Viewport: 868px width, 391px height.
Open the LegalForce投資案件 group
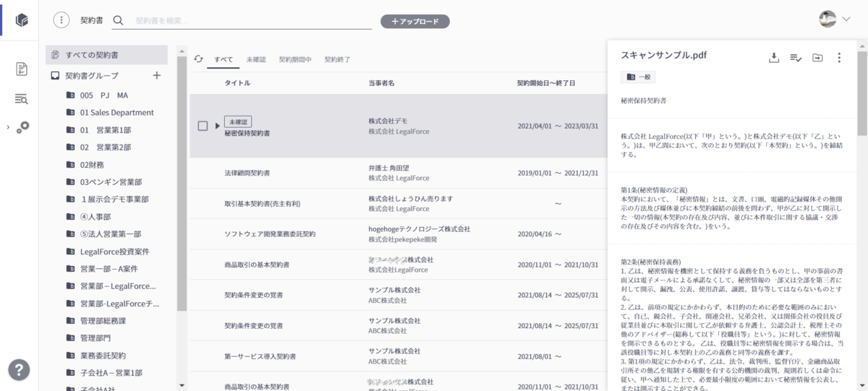115,252
